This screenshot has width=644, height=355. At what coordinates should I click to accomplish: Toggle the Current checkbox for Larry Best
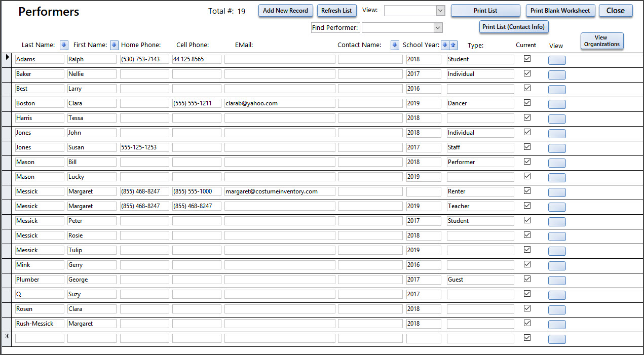pos(527,88)
